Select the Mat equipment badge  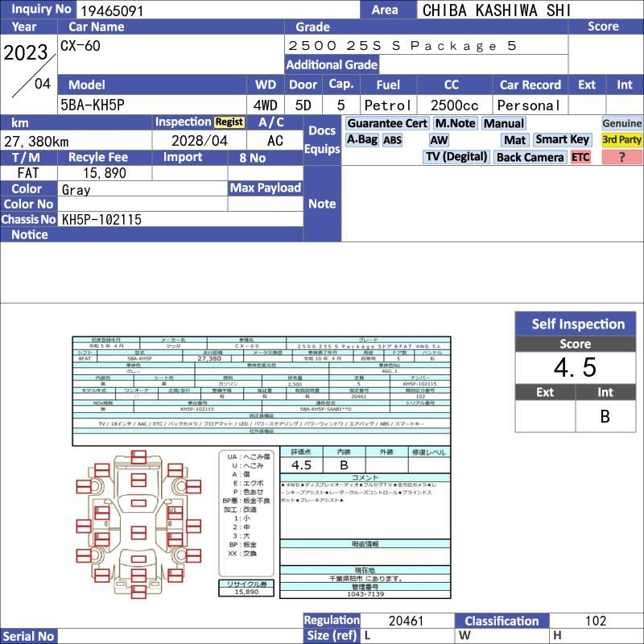[x=514, y=140]
